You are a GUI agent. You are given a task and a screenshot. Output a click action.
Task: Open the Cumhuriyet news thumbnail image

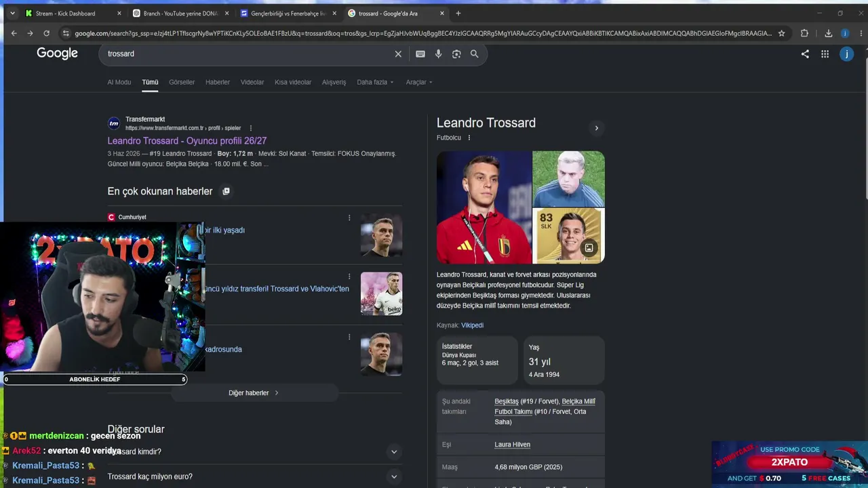(381, 236)
